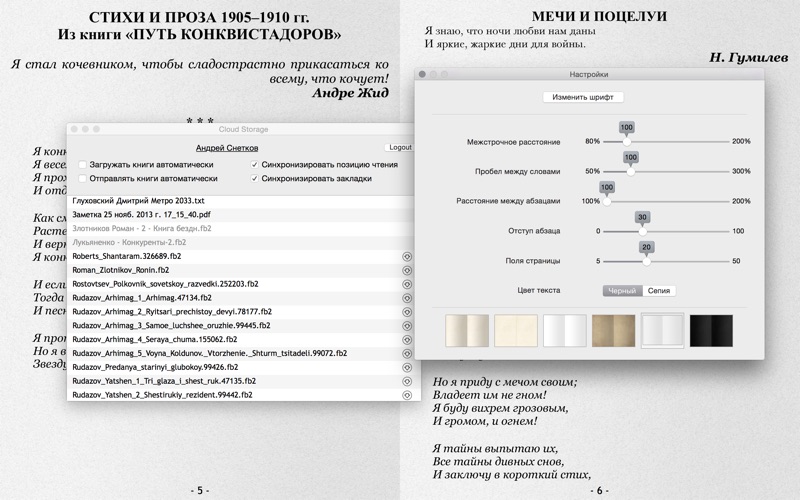Click 'Пробел между словами' slider handle

(x=631, y=171)
